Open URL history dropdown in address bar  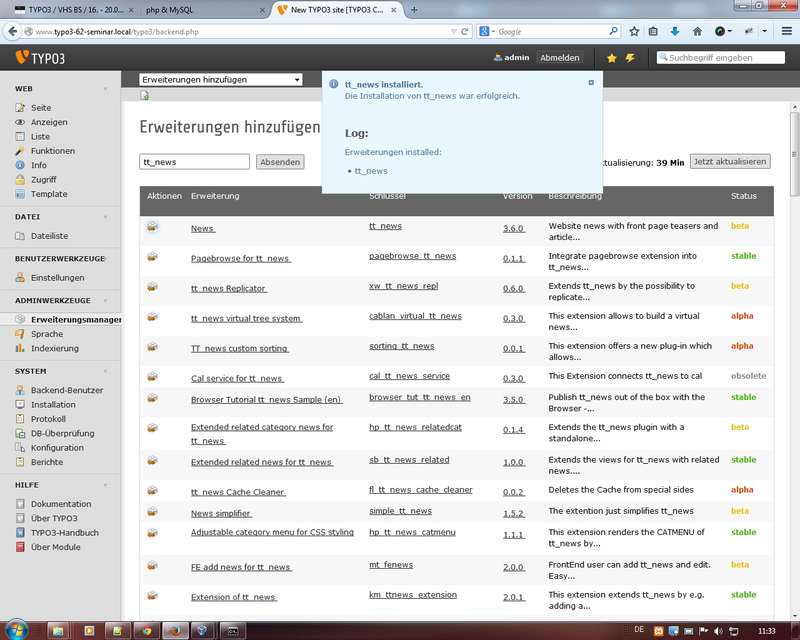[454, 32]
